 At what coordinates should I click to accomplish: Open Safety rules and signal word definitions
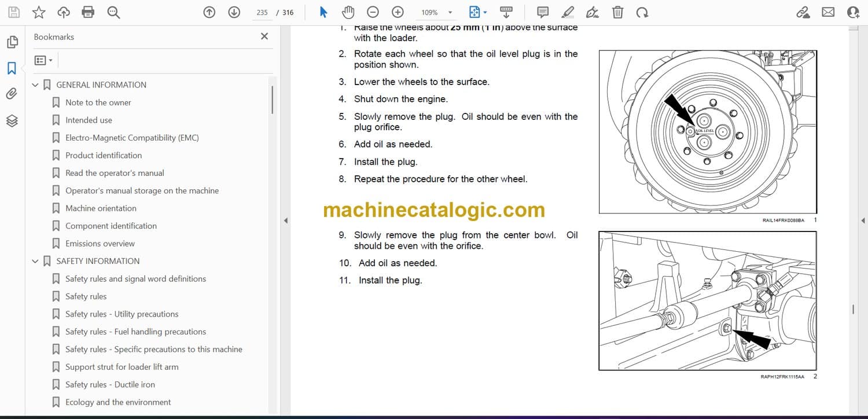tap(135, 279)
